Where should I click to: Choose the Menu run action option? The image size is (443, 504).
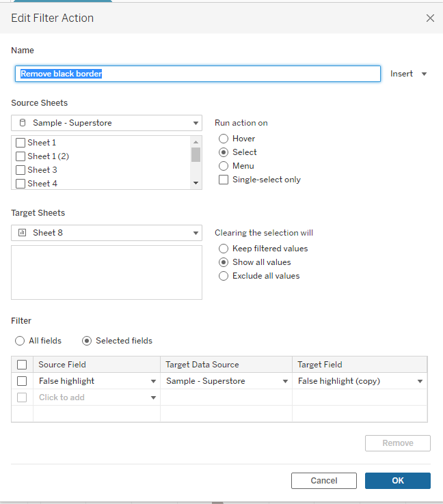click(x=224, y=166)
